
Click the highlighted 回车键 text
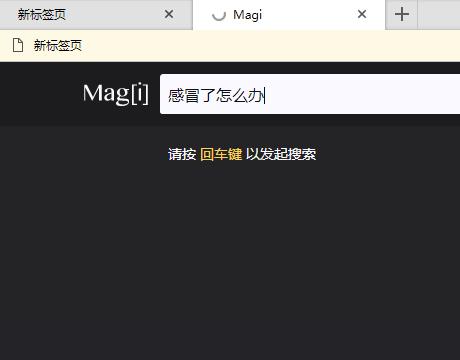pyautogui.click(x=221, y=154)
